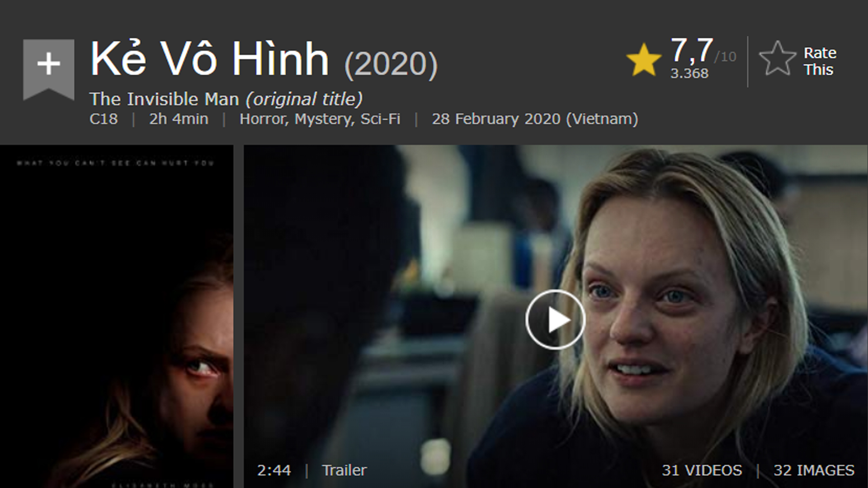This screenshot has width=868, height=488.
Task: Click the Trailer caption below video
Action: tap(344, 470)
